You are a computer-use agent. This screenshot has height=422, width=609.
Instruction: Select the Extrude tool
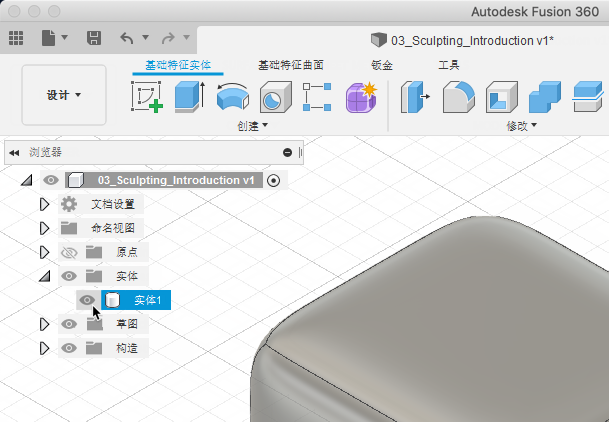click(190, 97)
